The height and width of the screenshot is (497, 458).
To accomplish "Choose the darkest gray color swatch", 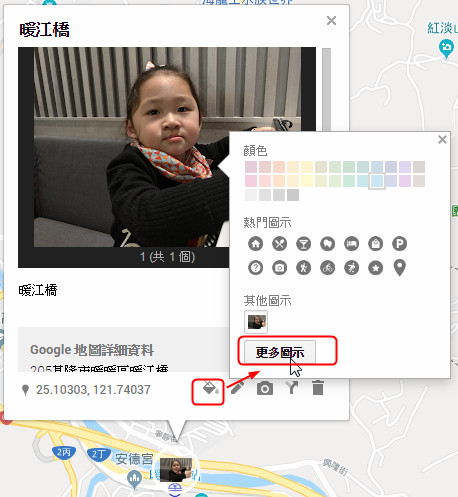I will pyautogui.click(x=293, y=195).
